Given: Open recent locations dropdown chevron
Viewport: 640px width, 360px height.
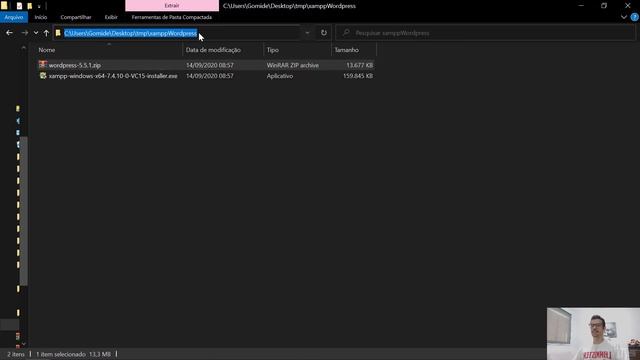Looking at the screenshot, I should coord(36,33).
